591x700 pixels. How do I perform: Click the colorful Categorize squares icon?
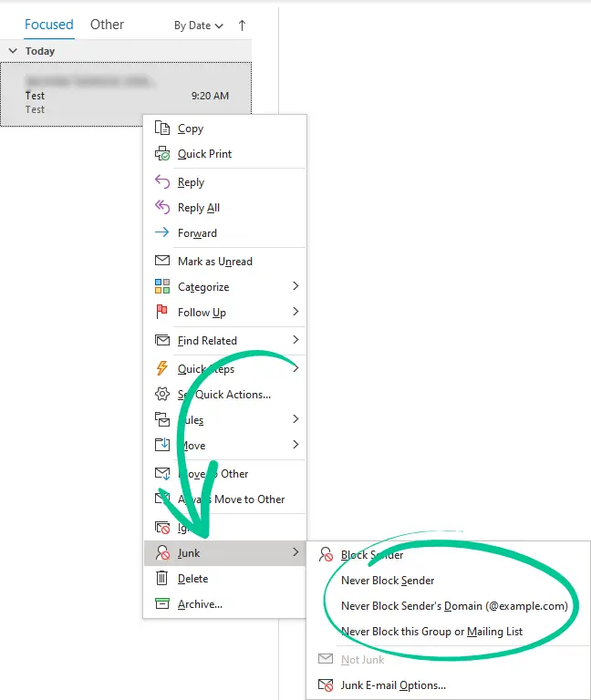(x=162, y=287)
